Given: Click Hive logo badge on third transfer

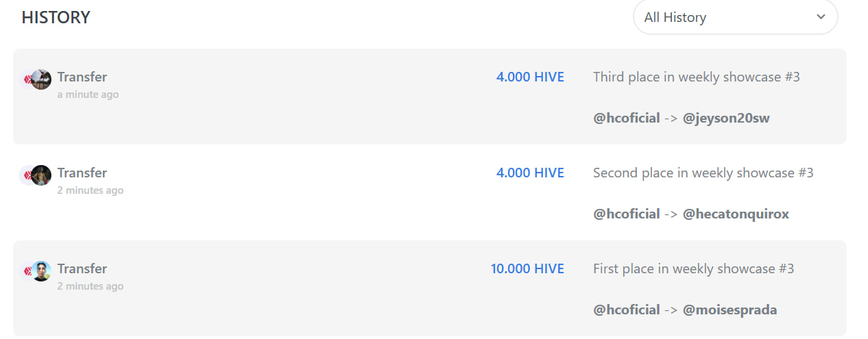Looking at the screenshot, I should tap(27, 271).
